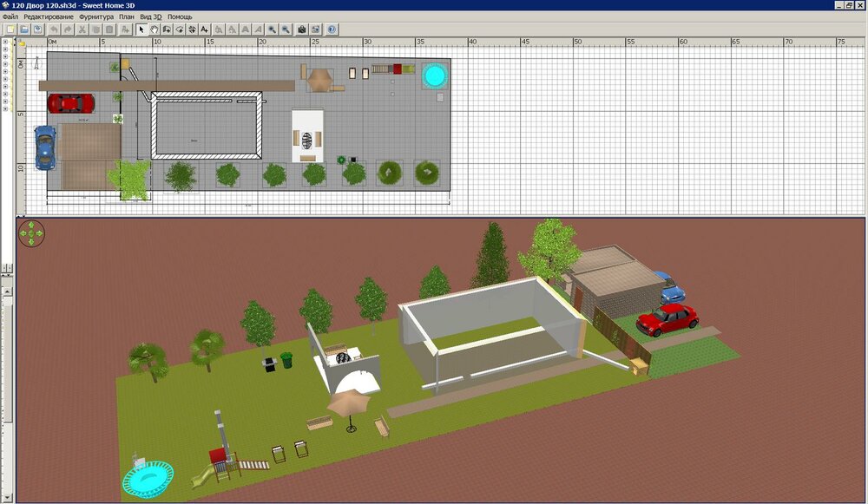Toggle italic text style in toolbar
The image size is (868, 504).
pos(258,29)
